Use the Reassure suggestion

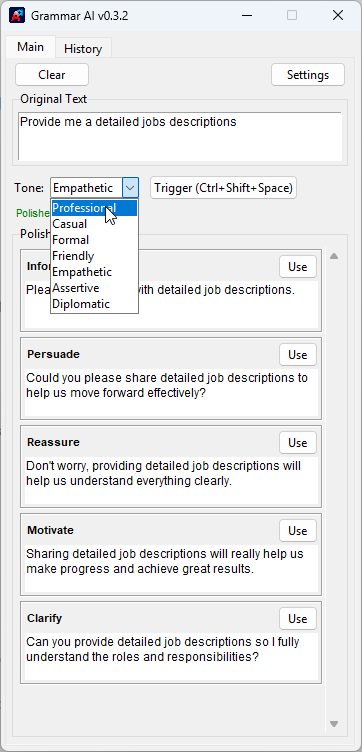298,443
